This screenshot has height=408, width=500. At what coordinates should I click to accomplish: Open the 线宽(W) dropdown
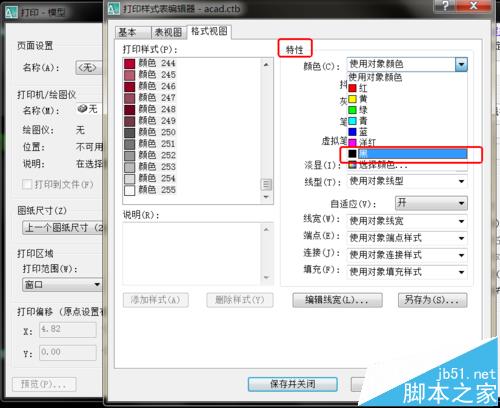[x=407, y=221]
